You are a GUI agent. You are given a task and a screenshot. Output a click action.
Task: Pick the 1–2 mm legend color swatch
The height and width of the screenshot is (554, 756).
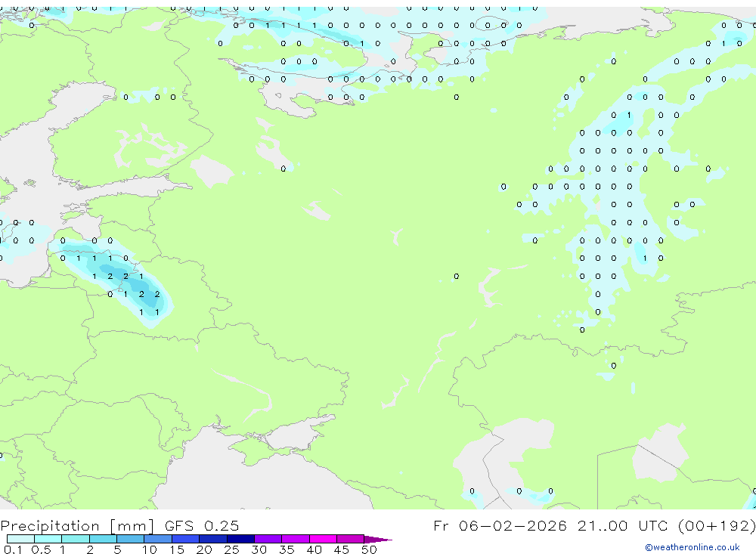(76, 539)
